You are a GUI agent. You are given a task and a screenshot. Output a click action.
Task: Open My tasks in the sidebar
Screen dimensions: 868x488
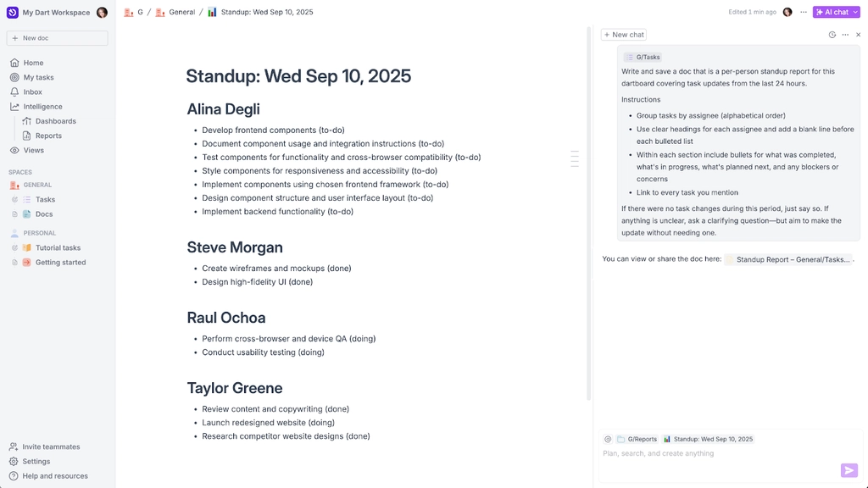point(36,76)
